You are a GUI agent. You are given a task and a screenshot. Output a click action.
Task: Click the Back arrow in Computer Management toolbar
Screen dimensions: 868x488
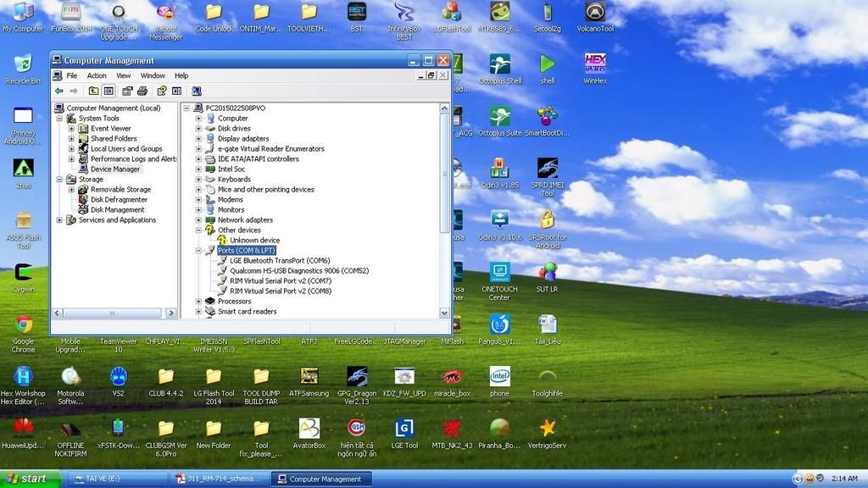[59, 91]
